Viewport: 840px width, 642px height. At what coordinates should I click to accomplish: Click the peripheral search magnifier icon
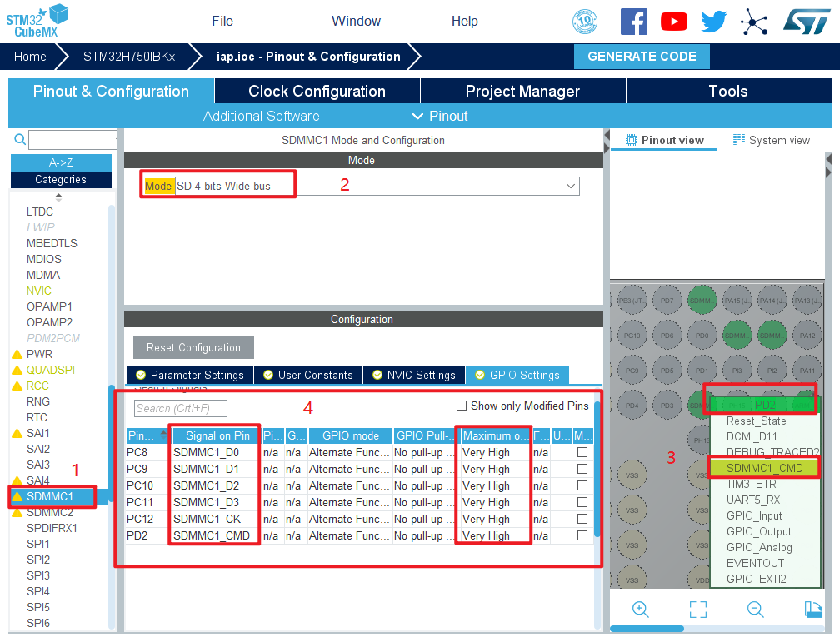[x=20, y=140]
